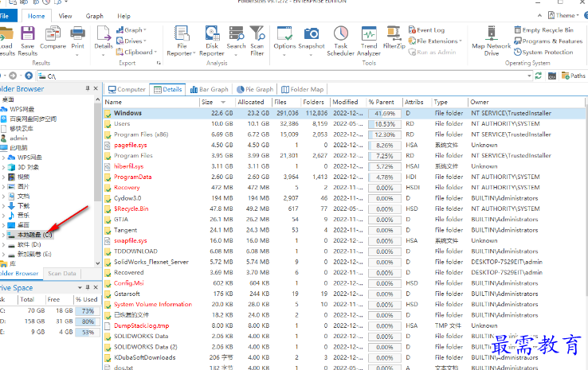Expand the 软件 (D:) tree node

[x=3, y=245]
